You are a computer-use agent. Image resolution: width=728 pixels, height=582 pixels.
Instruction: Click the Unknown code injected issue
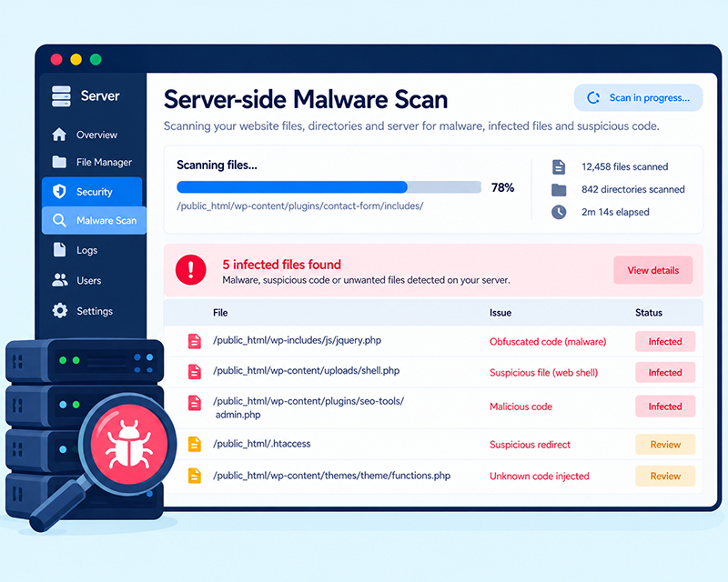pos(539,476)
